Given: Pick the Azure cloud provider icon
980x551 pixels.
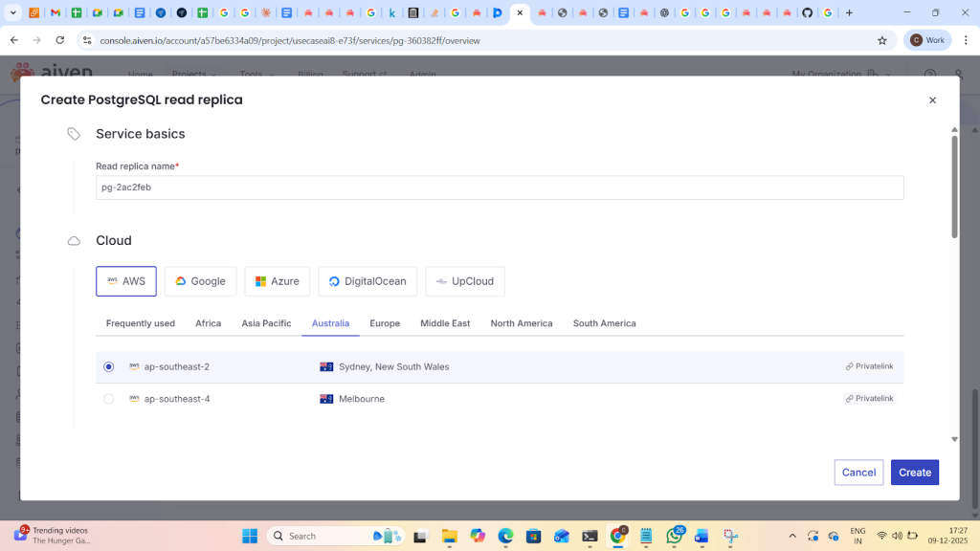Looking at the screenshot, I should point(260,281).
